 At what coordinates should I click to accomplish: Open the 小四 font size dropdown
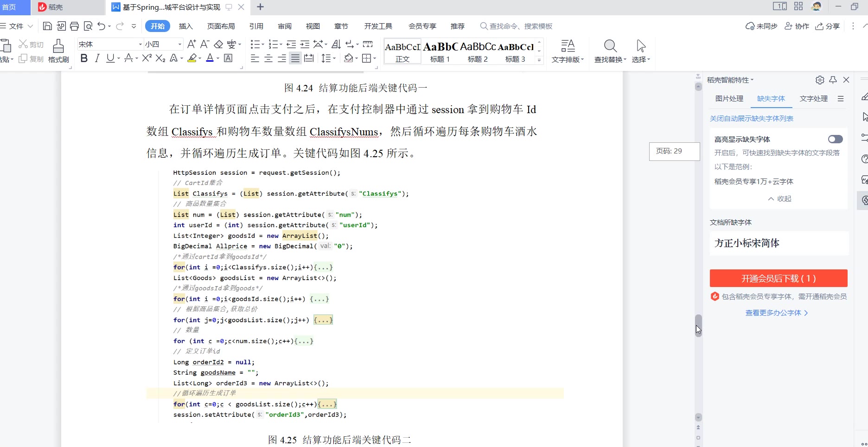pyautogui.click(x=180, y=45)
